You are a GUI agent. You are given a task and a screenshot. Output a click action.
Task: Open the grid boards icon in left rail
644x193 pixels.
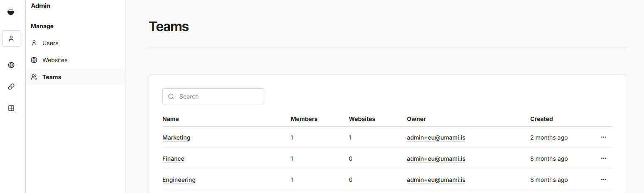tap(11, 108)
